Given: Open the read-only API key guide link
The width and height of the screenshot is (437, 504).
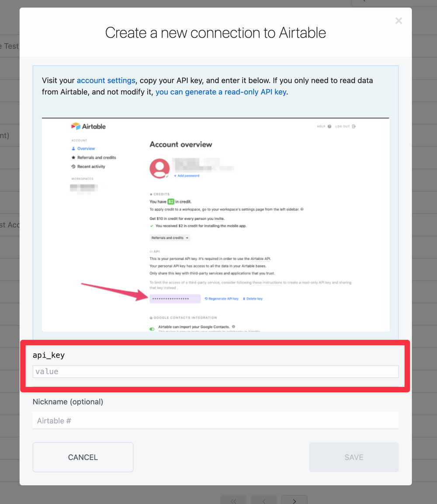Looking at the screenshot, I should [x=221, y=92].
